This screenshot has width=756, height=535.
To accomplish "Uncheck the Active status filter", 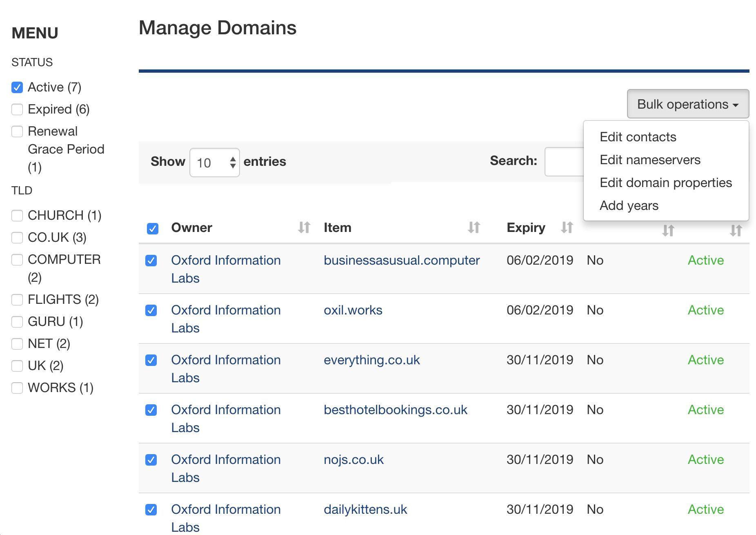I will [17, 87].
